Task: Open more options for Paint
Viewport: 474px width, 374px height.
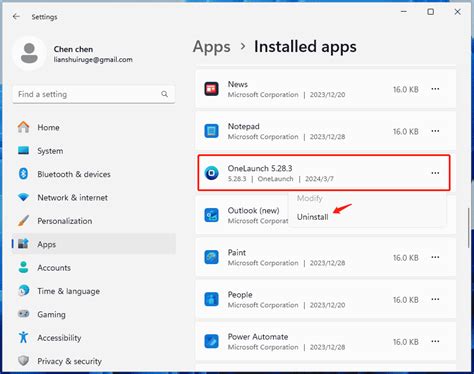Action: [x=435, y=257]
